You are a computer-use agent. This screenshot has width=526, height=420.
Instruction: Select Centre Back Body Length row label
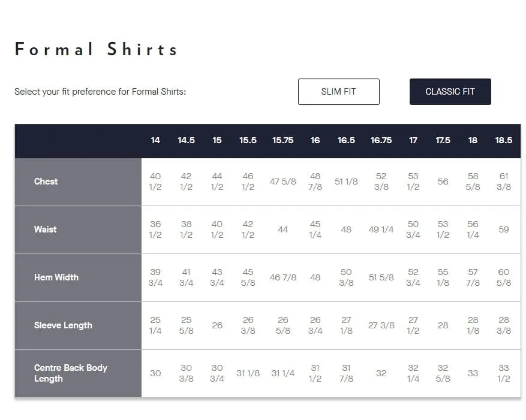[x=70, y=373]
